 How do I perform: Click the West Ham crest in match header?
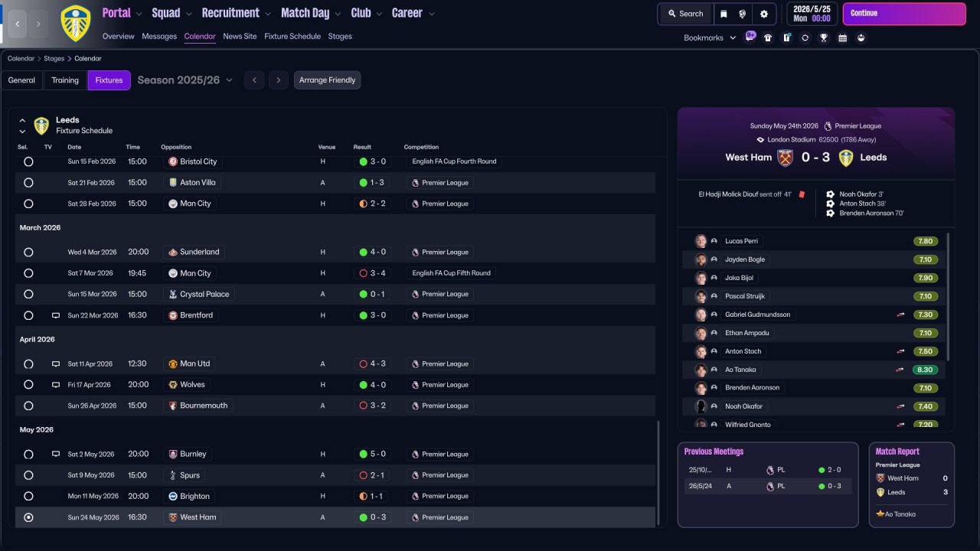point(785,158)
